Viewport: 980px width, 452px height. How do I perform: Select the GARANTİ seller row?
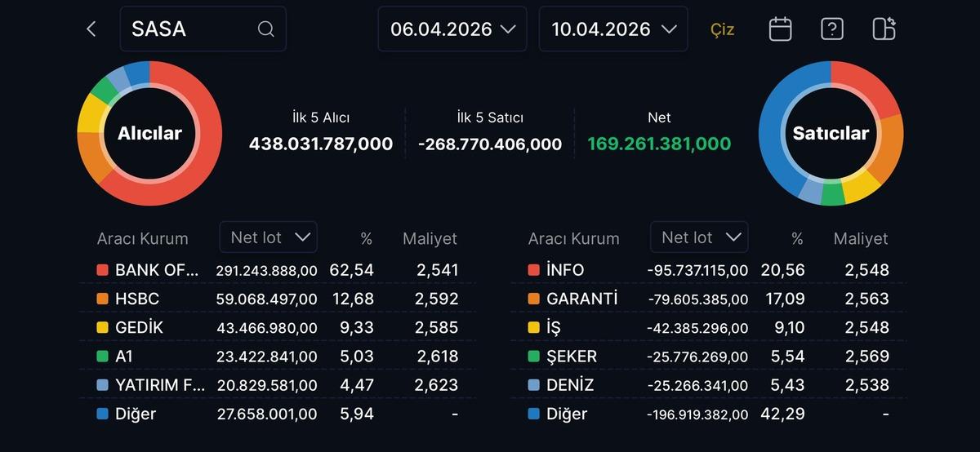coord(708,299)
